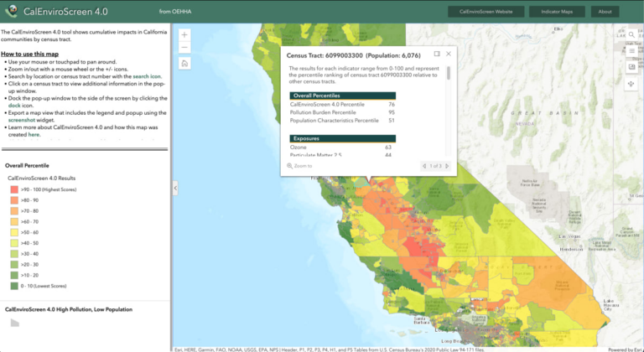Collapse the left side panel

point(175,188)
